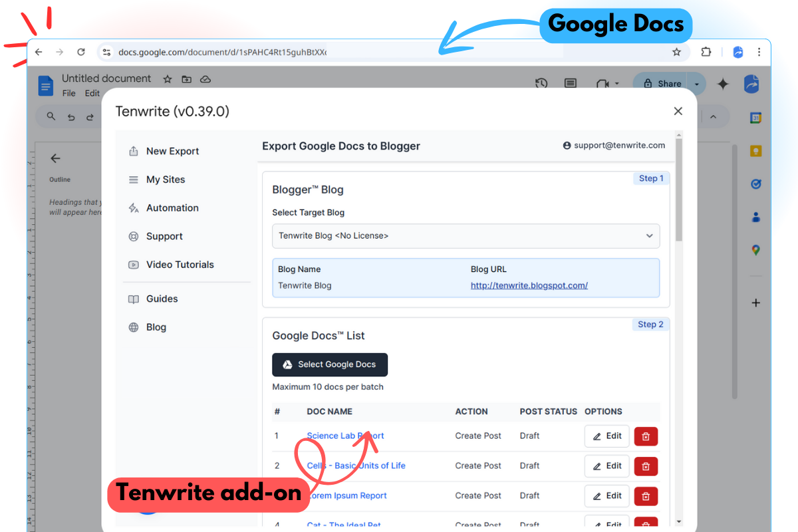The width and height of the screenshot is (798, 532).
Task: Star the Untitled document
Action: click(x=168, y=79)
